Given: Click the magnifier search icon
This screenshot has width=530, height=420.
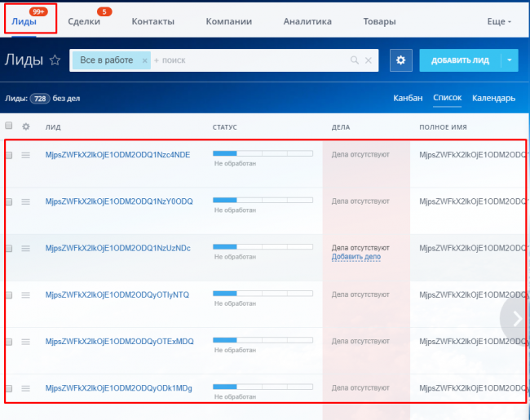Looking at the screenshot, I should pyautogui.click(x=355, y=60).
